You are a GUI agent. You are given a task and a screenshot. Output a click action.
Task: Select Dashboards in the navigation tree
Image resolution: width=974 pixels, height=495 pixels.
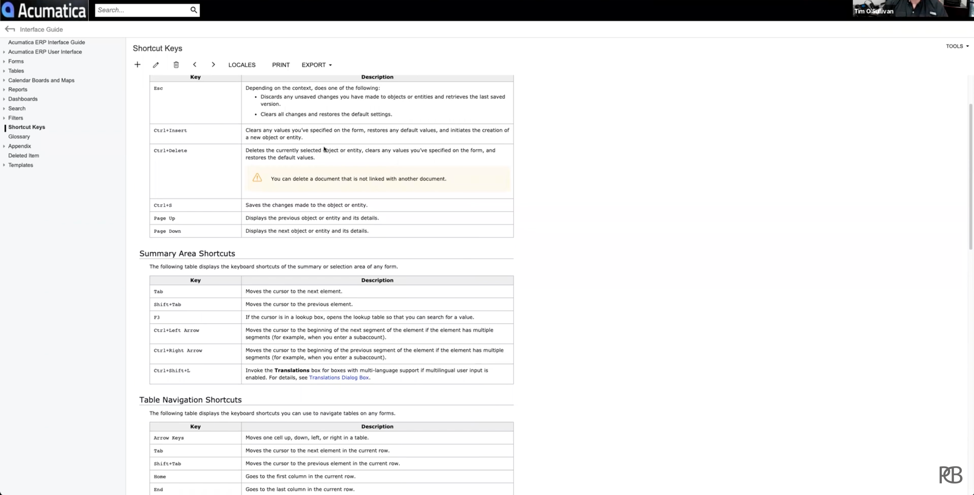click(x=23, y=99)
